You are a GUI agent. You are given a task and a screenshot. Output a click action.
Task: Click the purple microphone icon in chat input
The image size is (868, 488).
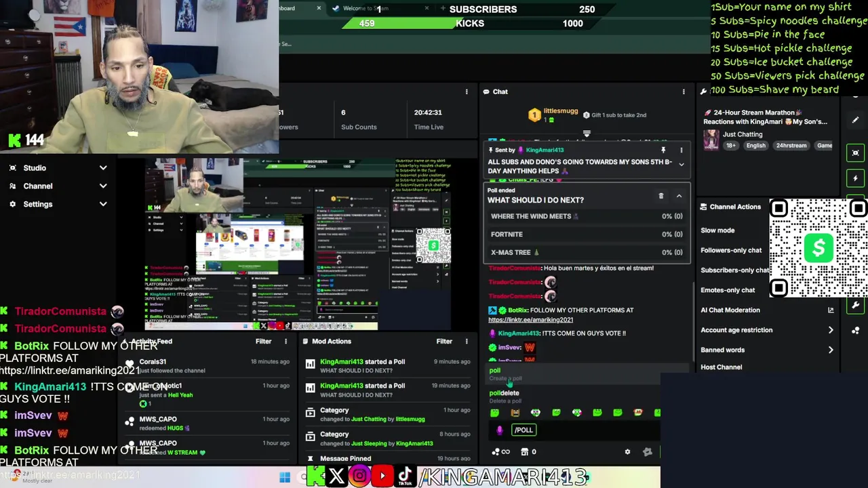500,430
